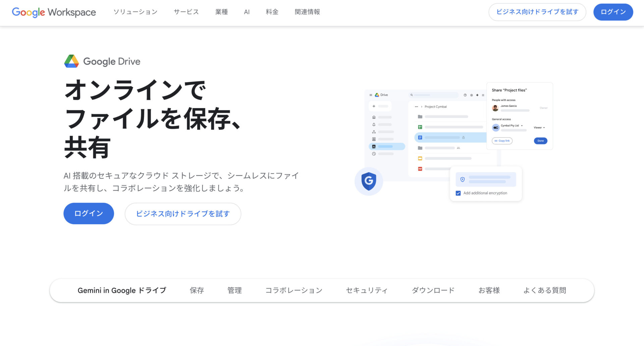Select the 管理 tab
The image size is (644, 346).
(x=234, y=290)
